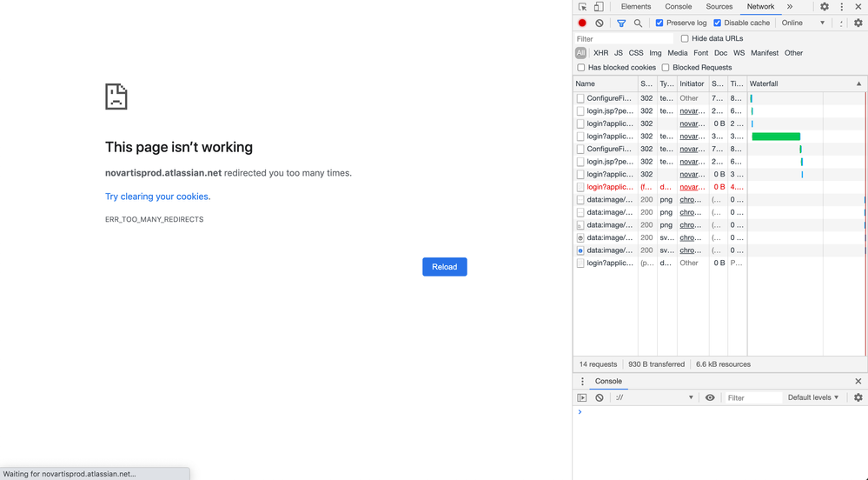
Task: Select the inspect element cursor tool
Action: 582,7
